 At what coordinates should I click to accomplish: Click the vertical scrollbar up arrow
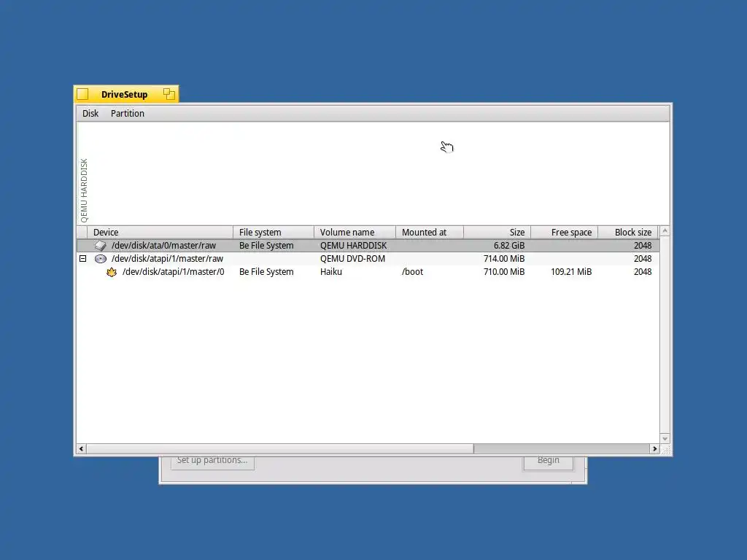click(665, 231)
